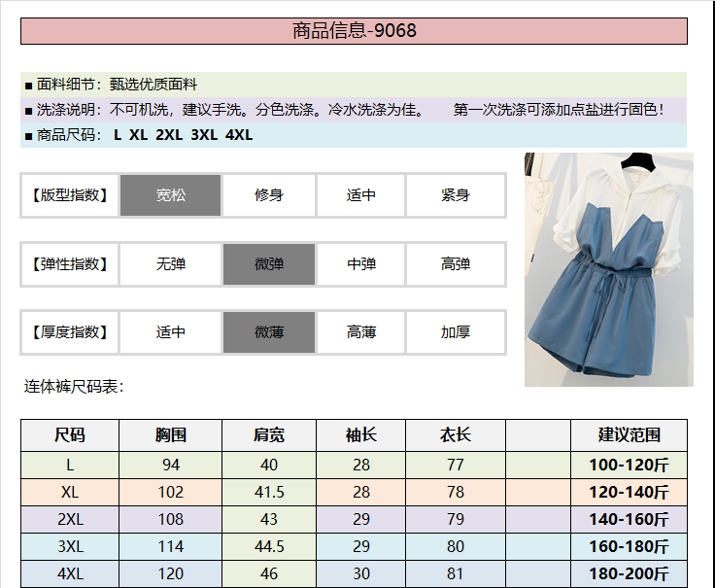Pick the highlighted 微弹 option
715x588 pixels.
pos(269,264)
